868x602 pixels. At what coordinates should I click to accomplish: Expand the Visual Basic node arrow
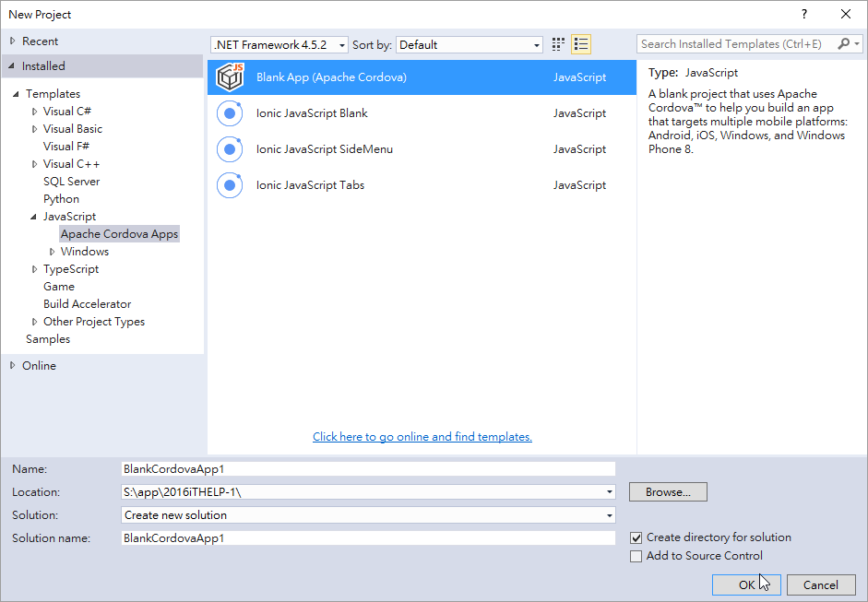34,129
